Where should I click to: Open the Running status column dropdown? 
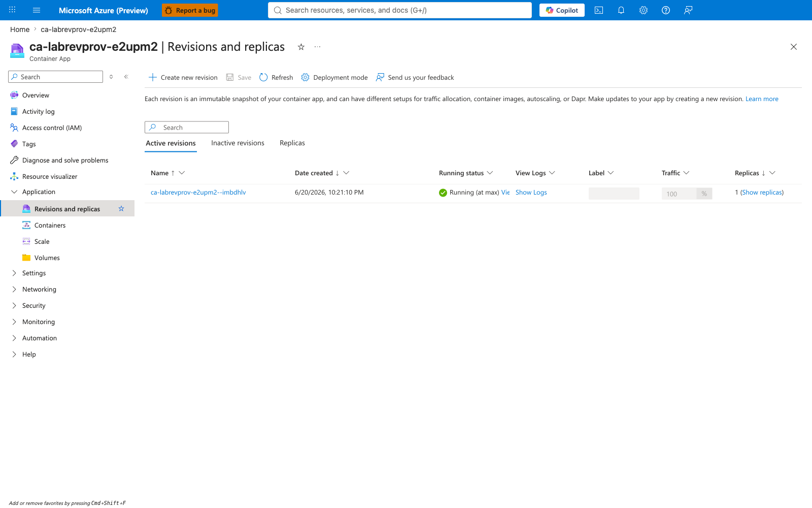490,173
